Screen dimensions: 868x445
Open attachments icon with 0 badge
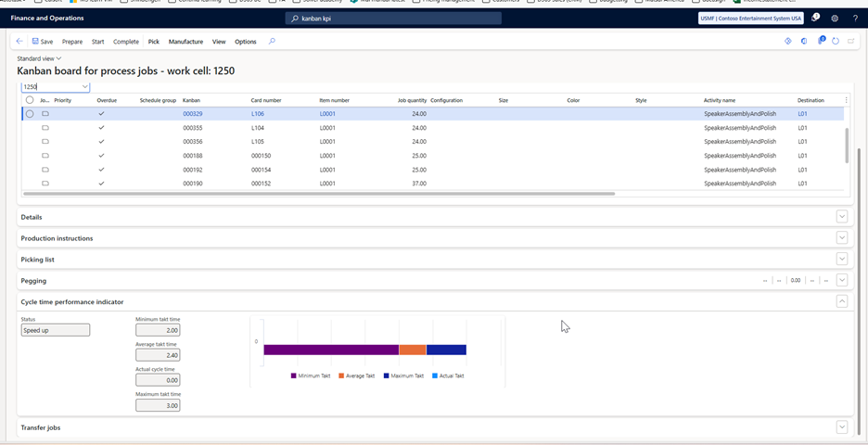(821, 41)
